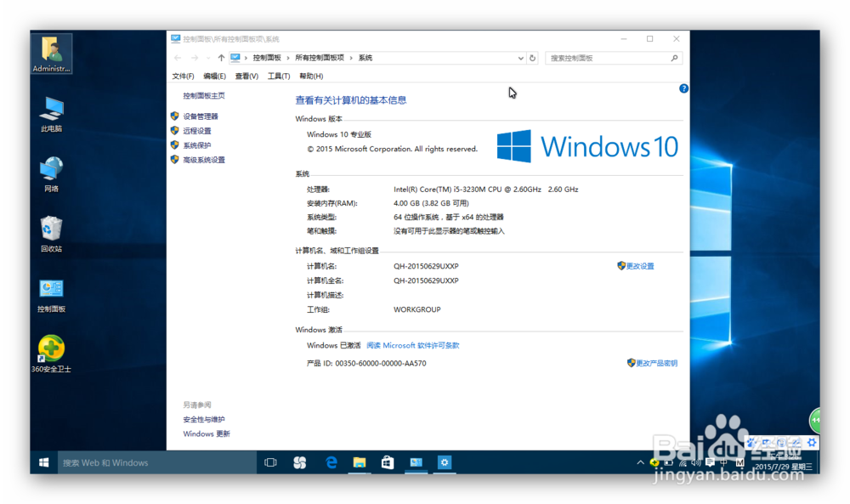The width and height of the screenshot is (850, 504).
Task: Go up one level arrow
Action: 221,58
